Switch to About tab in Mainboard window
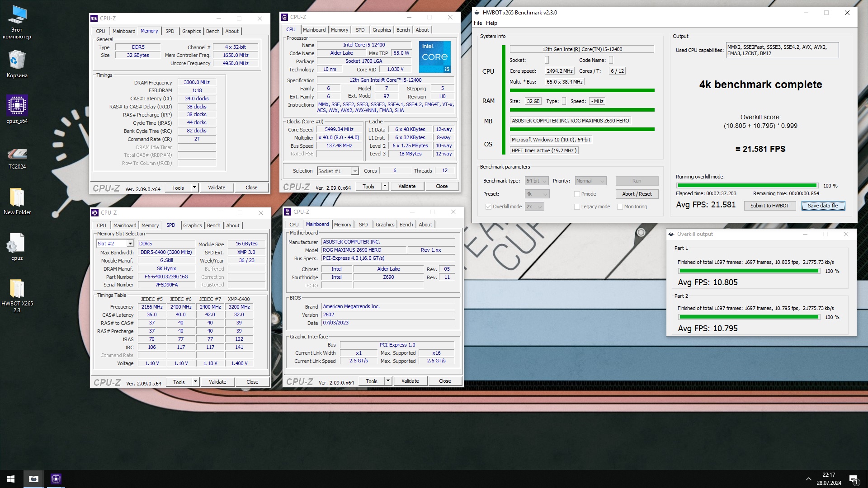 [425, 225]
